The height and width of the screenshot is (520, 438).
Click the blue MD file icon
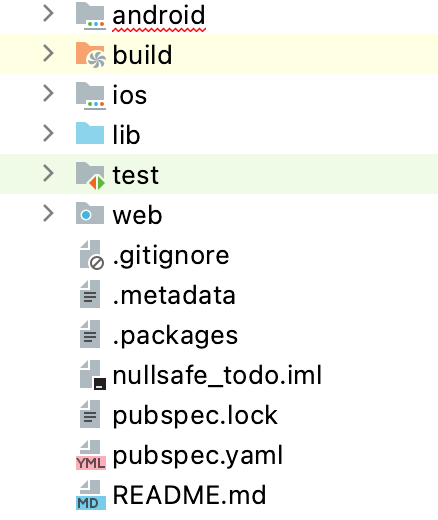91,495
